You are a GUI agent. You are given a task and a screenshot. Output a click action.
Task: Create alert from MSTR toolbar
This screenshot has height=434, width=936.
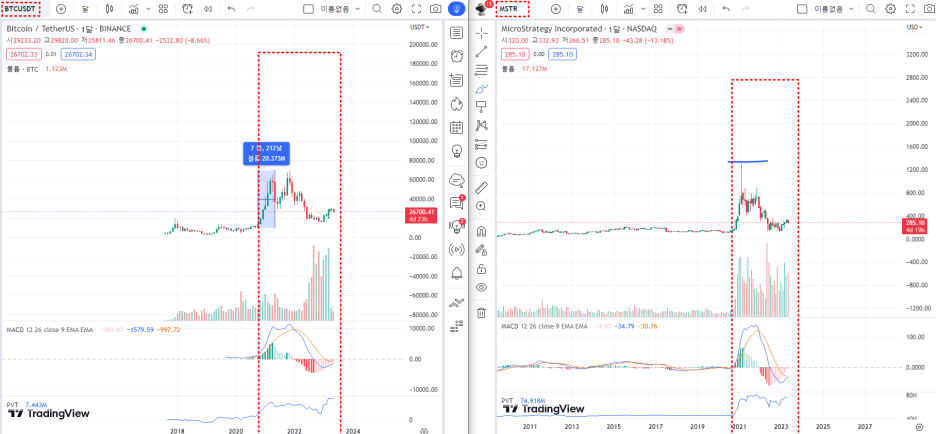tap(683, 9)
